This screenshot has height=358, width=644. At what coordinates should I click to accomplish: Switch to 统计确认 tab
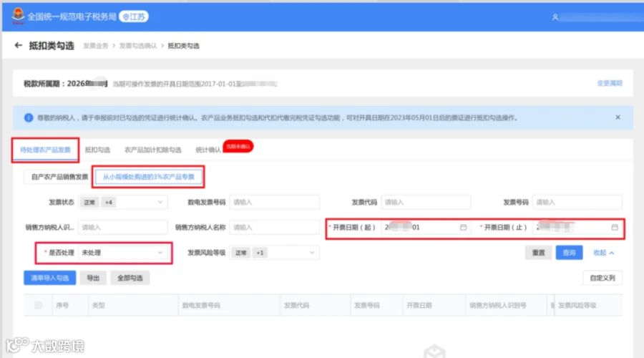coord(208,150)
